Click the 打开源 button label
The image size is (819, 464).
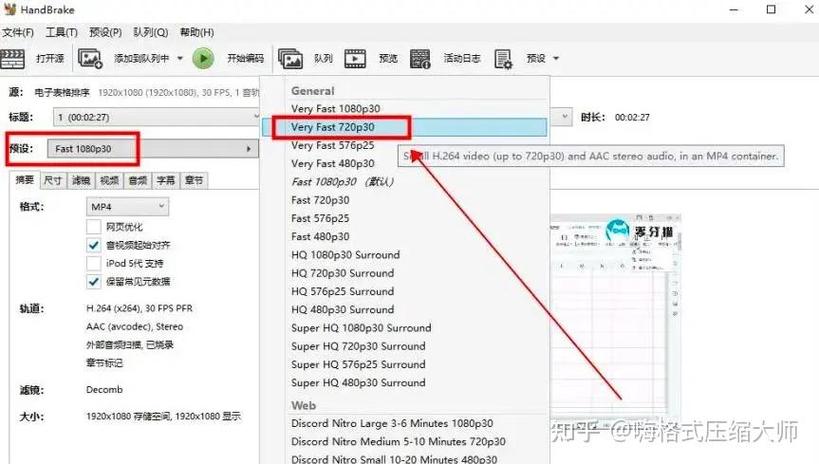[x=50, y=59]
